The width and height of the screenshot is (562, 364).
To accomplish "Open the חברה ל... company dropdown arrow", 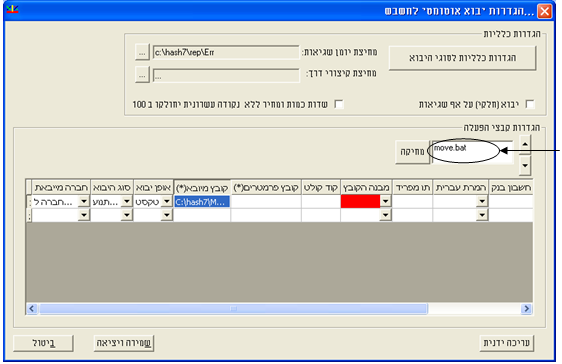I will coord(84,201).
